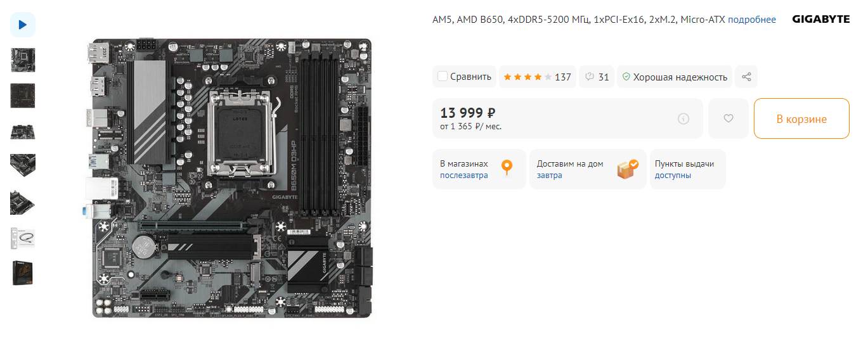
Task: Click the share icon button
Action: point(746,77)
